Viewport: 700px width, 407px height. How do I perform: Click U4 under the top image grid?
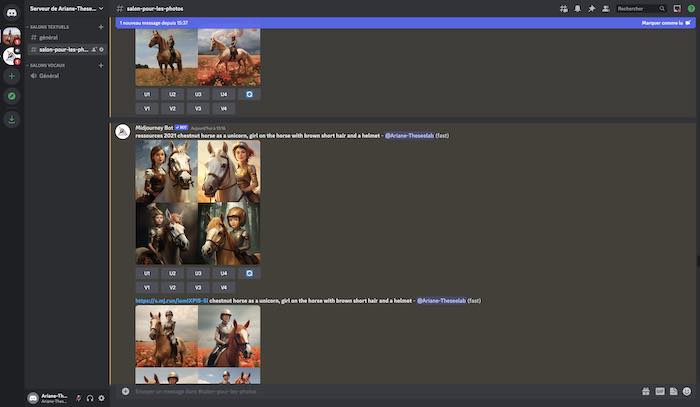click(x=224, y=94)
